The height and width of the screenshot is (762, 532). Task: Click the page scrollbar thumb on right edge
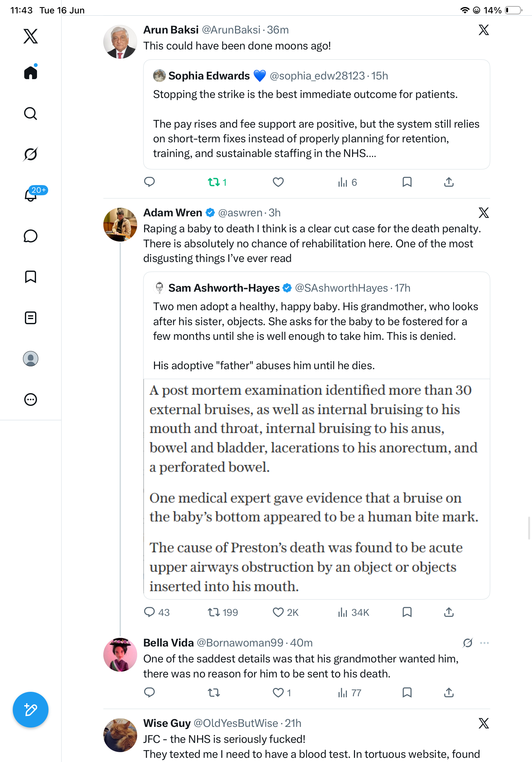(x=529, y=528)
